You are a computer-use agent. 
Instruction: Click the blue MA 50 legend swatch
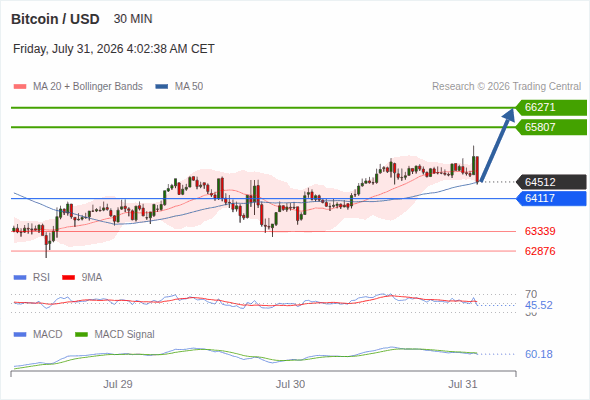coord(161,87)
